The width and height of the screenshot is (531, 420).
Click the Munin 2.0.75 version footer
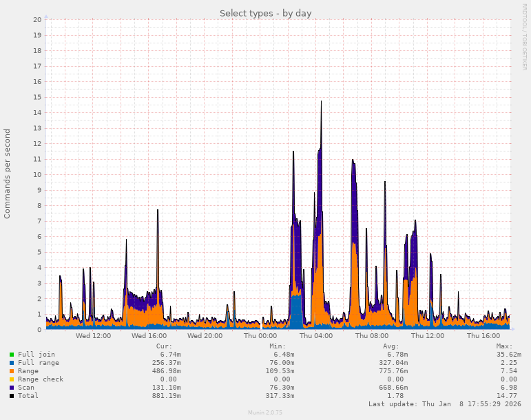click(x=265, y=413)
